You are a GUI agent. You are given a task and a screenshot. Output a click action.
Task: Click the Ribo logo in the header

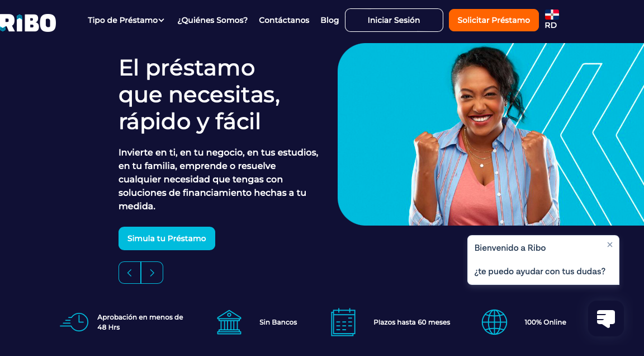pos(27,22)
